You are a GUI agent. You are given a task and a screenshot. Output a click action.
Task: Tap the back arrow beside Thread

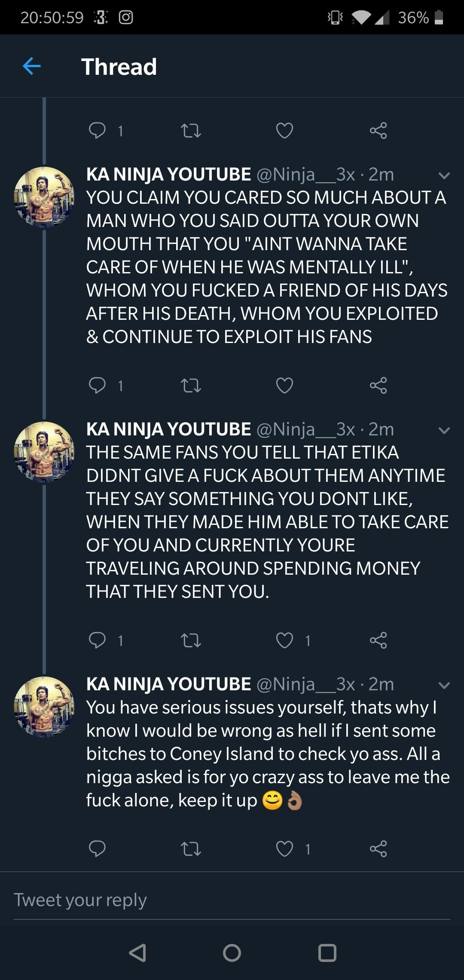[x=32, y=66]
